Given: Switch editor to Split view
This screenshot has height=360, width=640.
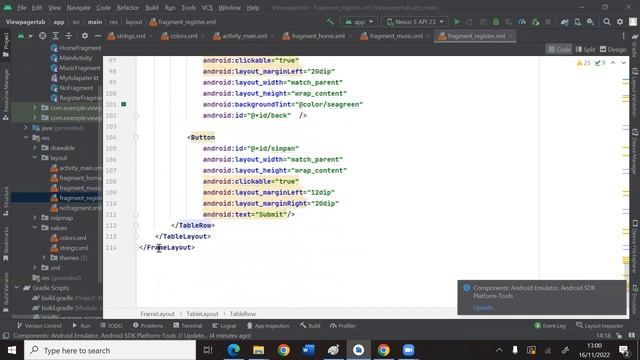Looking at the screenshot, I should click(585, 49).
